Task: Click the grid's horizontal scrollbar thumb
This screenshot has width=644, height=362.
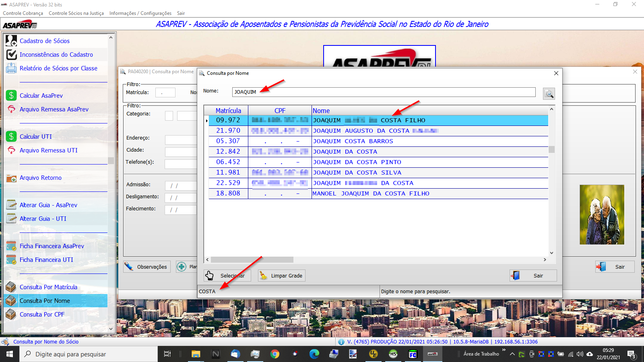Action: [252, 260]
